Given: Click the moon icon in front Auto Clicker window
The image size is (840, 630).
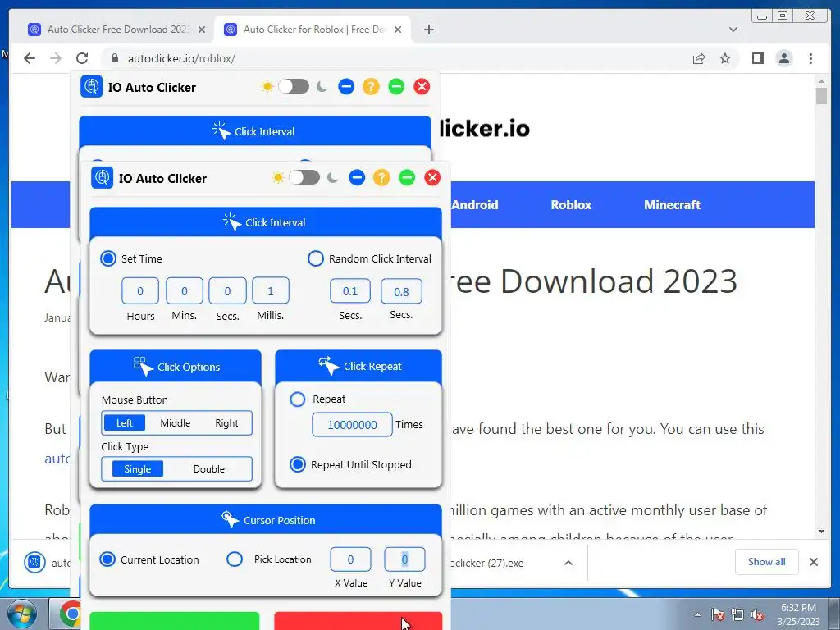Looking at the screenshot, I should 333,177.
